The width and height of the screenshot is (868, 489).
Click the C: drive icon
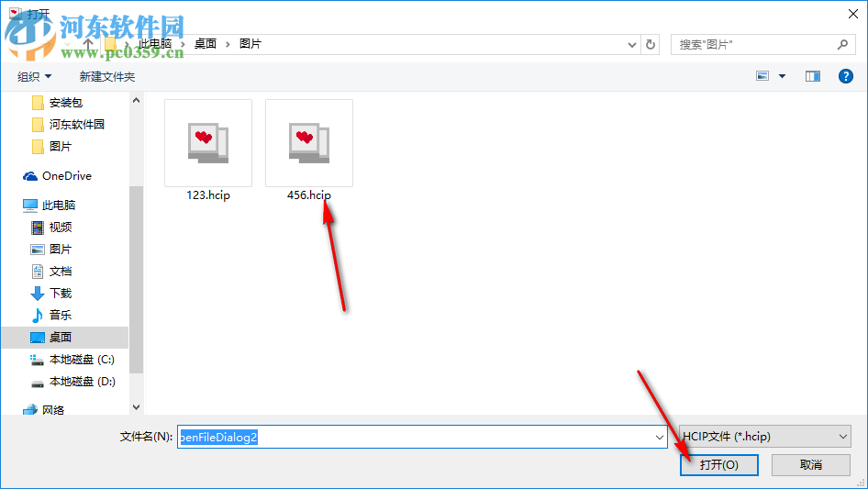pos(37,360)
